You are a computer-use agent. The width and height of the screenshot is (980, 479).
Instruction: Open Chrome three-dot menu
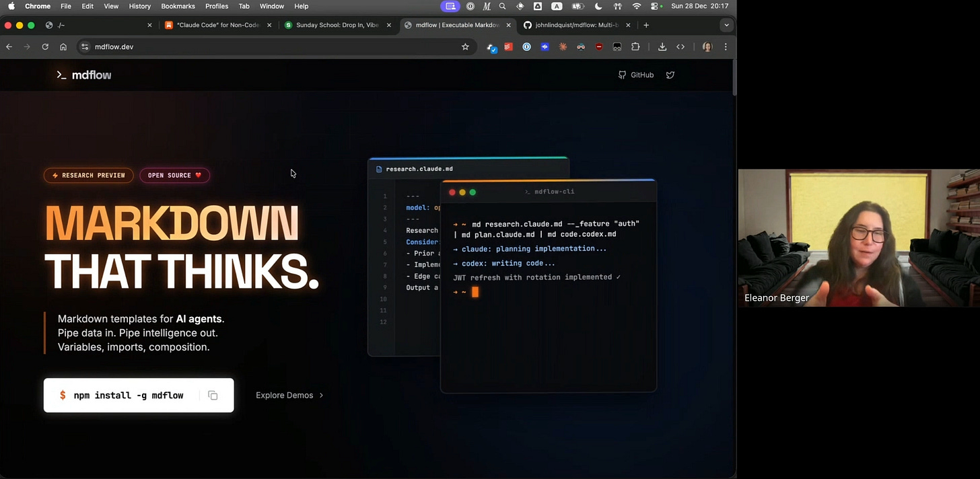click(x=726, y=47)
